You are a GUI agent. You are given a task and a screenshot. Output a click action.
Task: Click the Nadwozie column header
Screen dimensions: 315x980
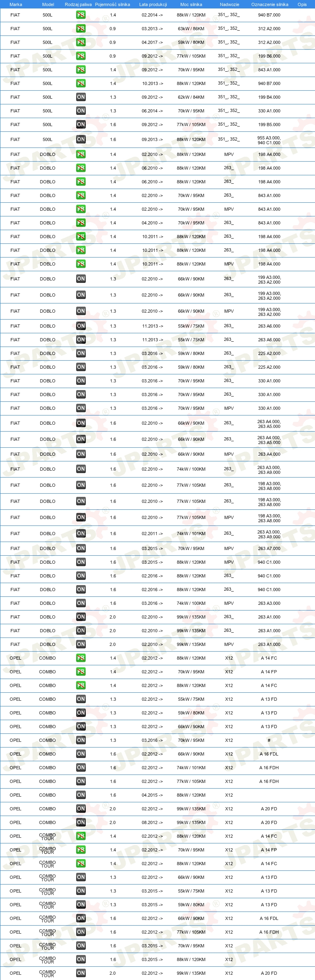coord(230,4)
